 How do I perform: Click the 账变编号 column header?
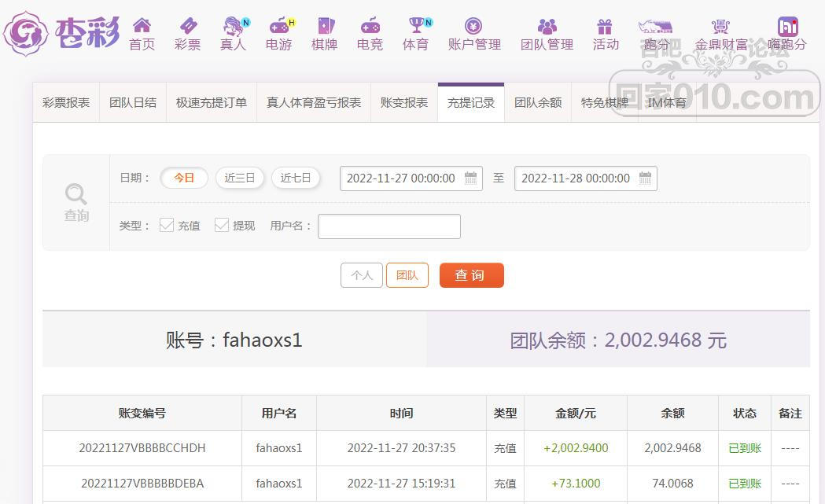[x=142, y=414]
